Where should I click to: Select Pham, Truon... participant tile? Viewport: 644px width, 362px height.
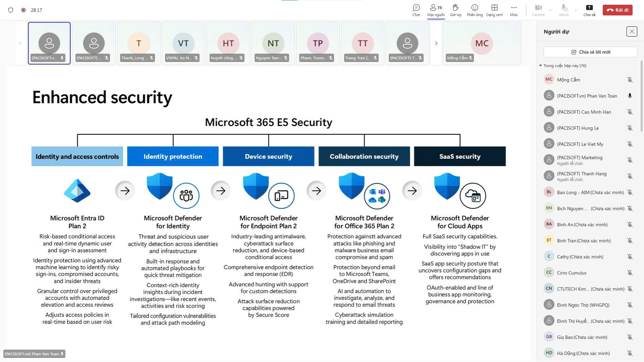[318, 43]
